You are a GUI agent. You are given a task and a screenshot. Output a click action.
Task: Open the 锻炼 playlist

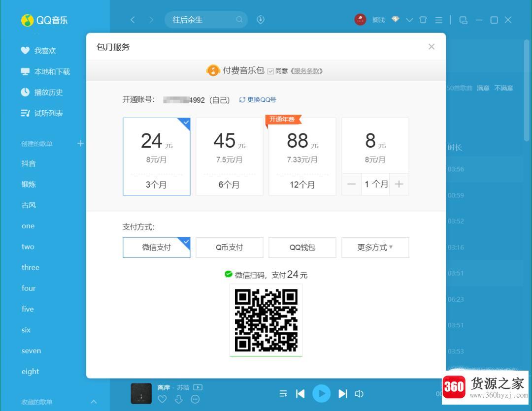click(x=29, y=184)
